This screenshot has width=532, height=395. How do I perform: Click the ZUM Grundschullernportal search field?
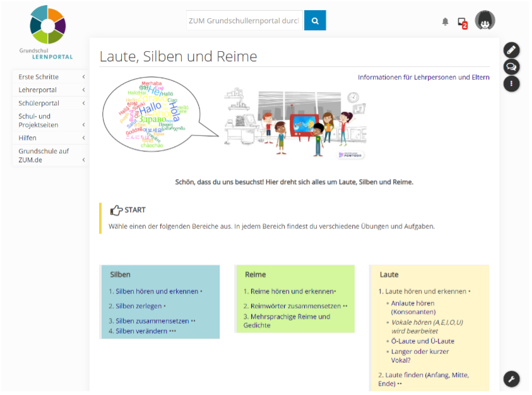244,21
